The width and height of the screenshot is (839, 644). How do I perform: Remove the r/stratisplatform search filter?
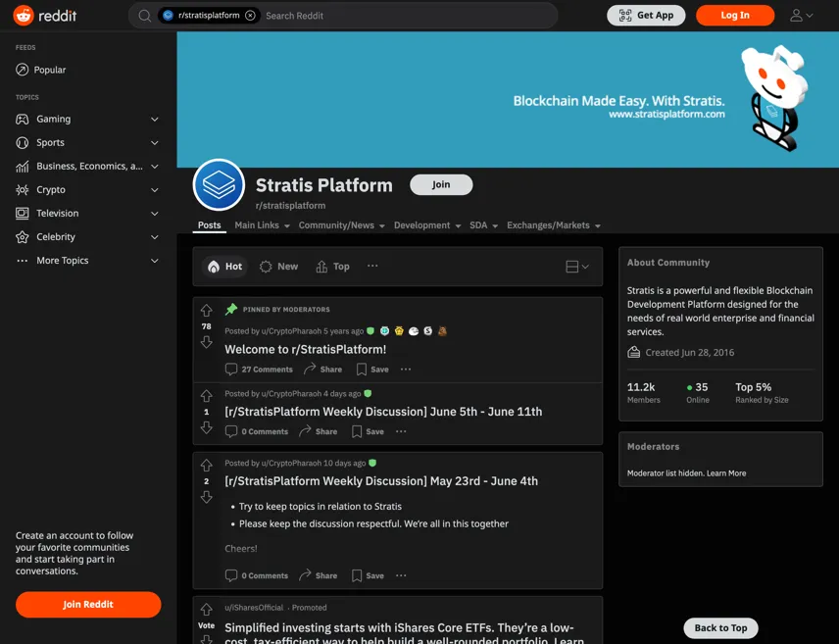click(x=250, y=16)
